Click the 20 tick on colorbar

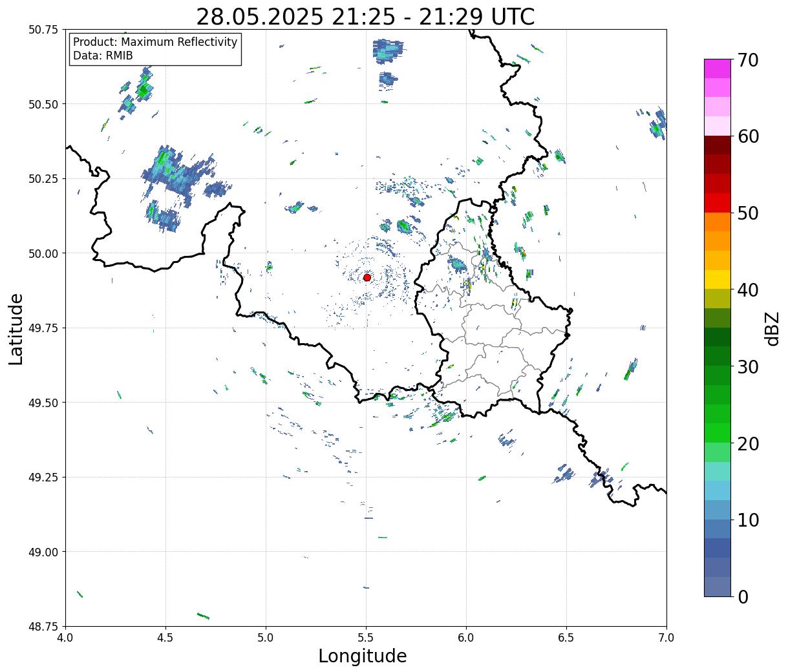[747, 443]
